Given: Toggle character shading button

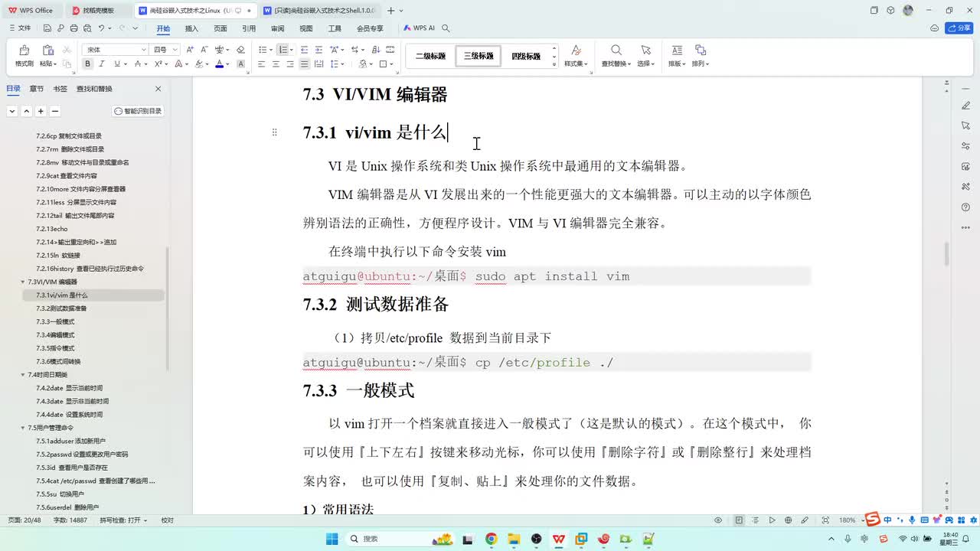Looking at the screenshot, I should click(x=241, y=64).
